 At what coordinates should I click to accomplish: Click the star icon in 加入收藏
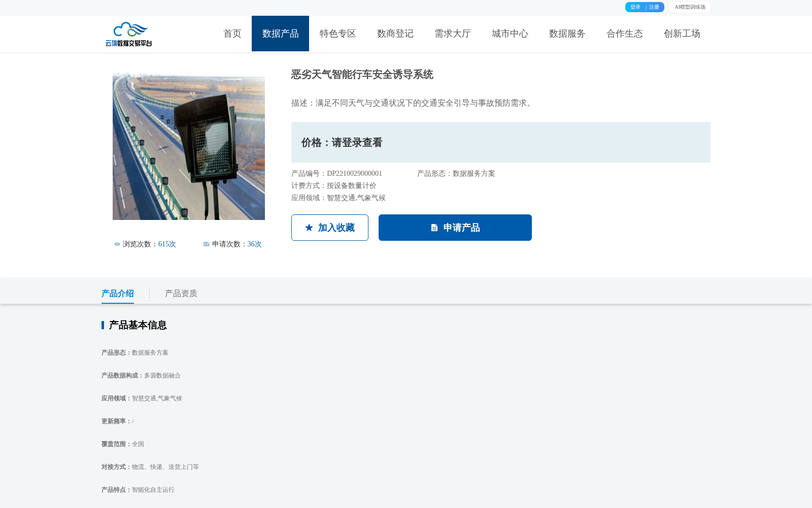click(x=309, y=228)
